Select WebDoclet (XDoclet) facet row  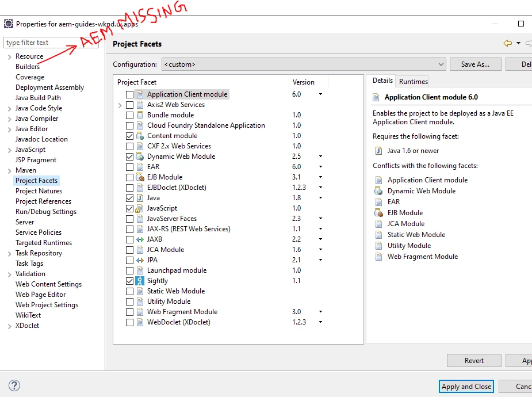(x=178, y=322)
